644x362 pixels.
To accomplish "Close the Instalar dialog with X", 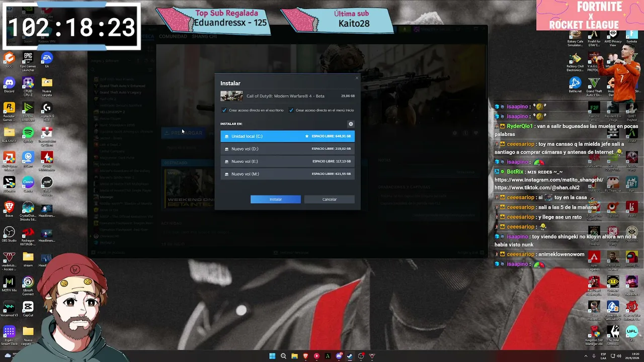I will point(357,78).
